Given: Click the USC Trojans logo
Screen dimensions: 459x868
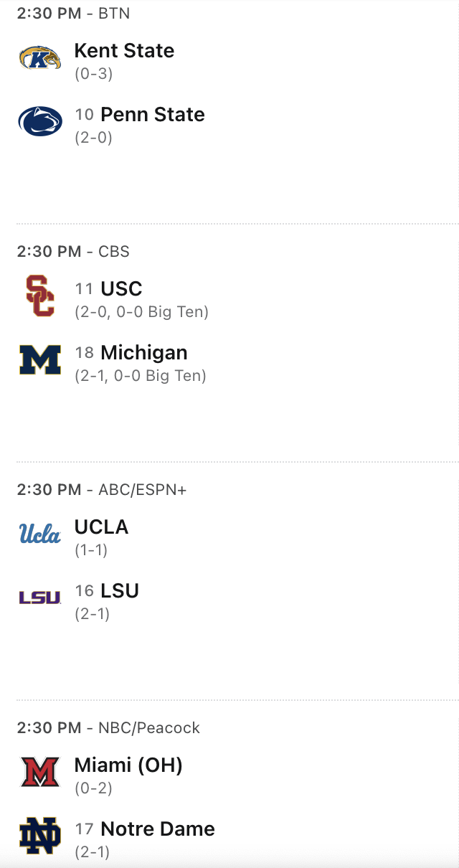Looking at the screenshot, I should click(x=40, y=296).
